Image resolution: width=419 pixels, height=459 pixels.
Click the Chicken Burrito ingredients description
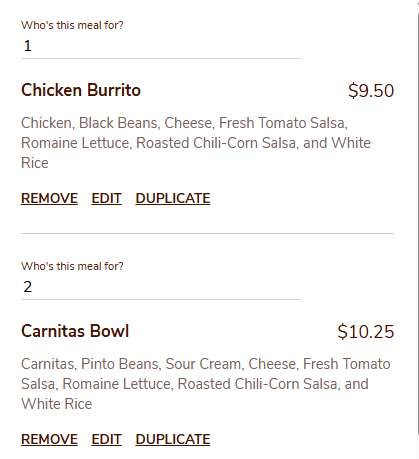[196, 143]
